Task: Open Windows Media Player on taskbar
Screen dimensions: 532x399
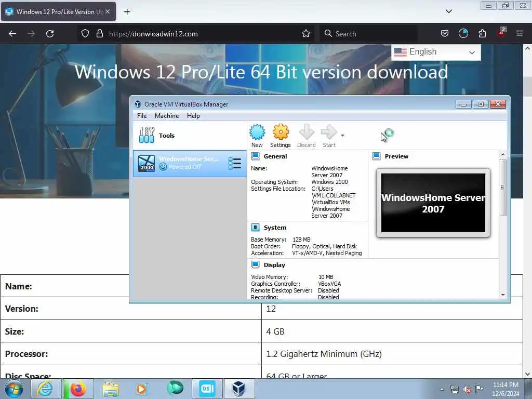Action: coord(141,389)
